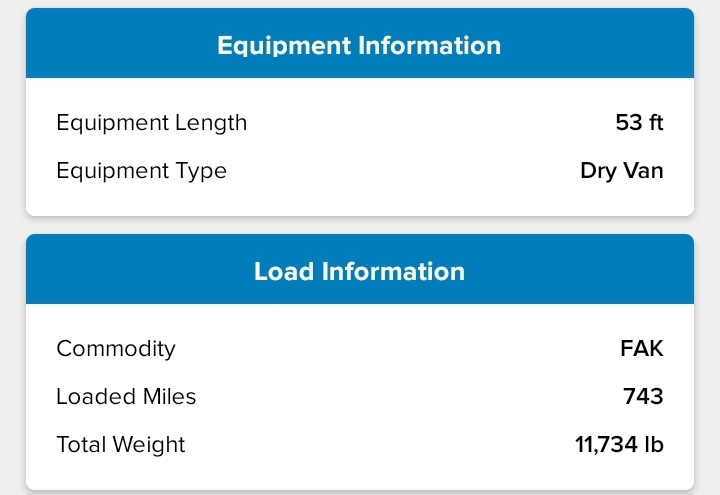
Task: Click blue bar right of Equipment Information title
Action: [x=600, y=45]
